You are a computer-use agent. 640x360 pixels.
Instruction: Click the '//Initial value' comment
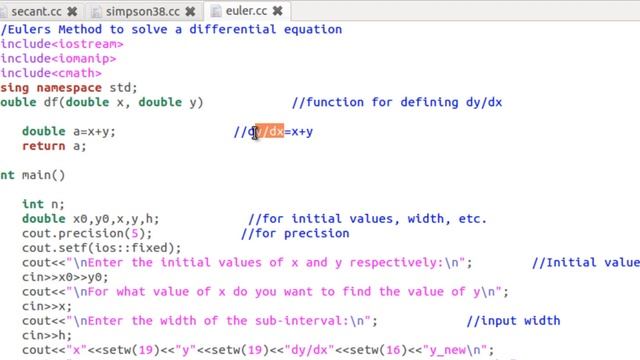(586, 262)
